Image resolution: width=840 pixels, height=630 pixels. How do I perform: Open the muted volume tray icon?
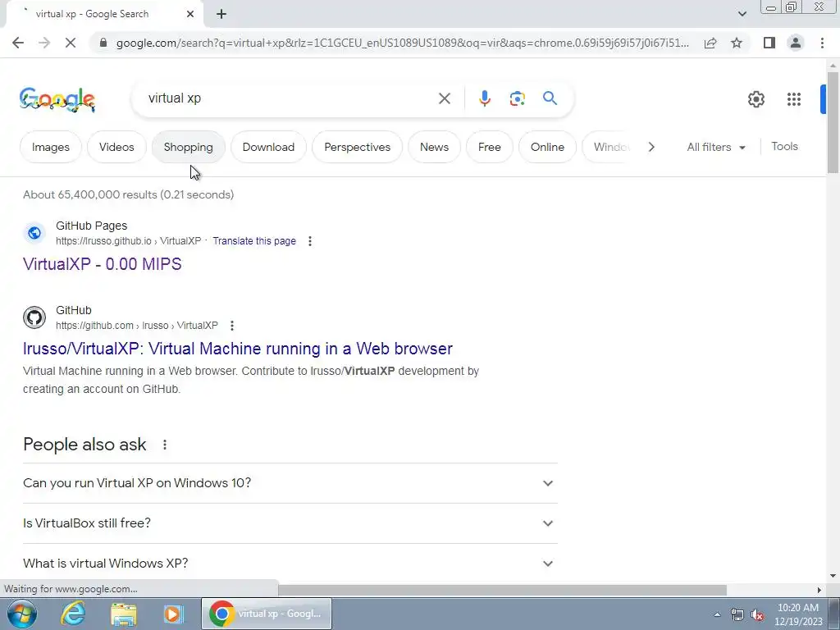coord(757,614)
